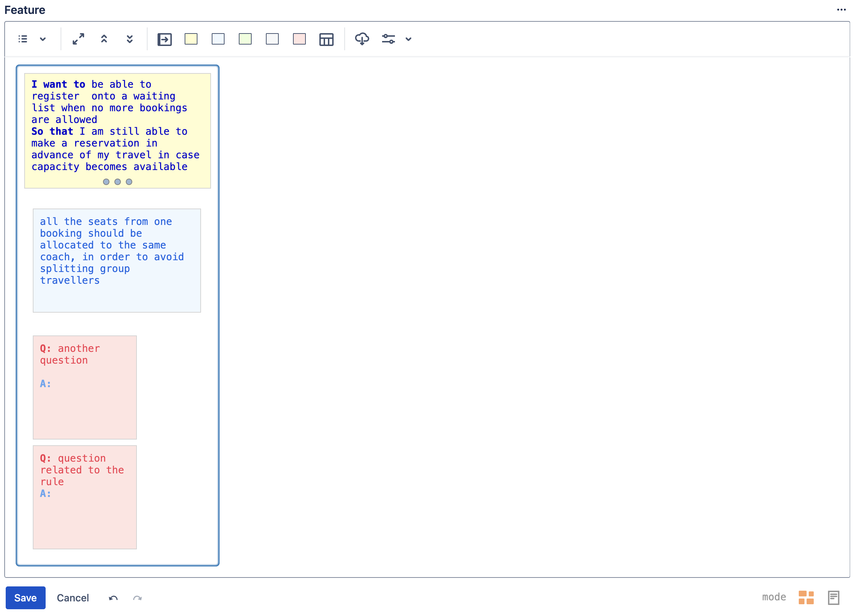Select the yellow 'I want to' story card
Image resolution: width=859 pixels, height=616 pixels.
[x=117, y=131]
